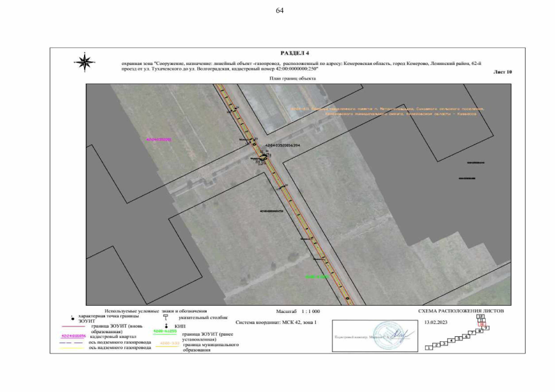The image size is (555, 392).
Task: Click the magenta cadastral quarter label on map
Action: click(x=159, y=139)
